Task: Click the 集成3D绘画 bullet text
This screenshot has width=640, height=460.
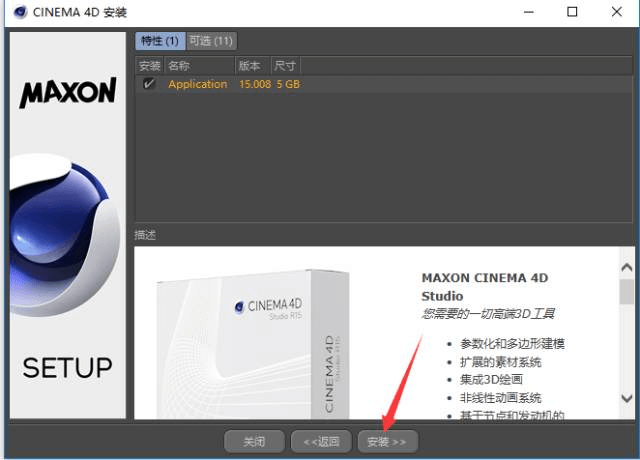Action: click(x=491, y=380)
